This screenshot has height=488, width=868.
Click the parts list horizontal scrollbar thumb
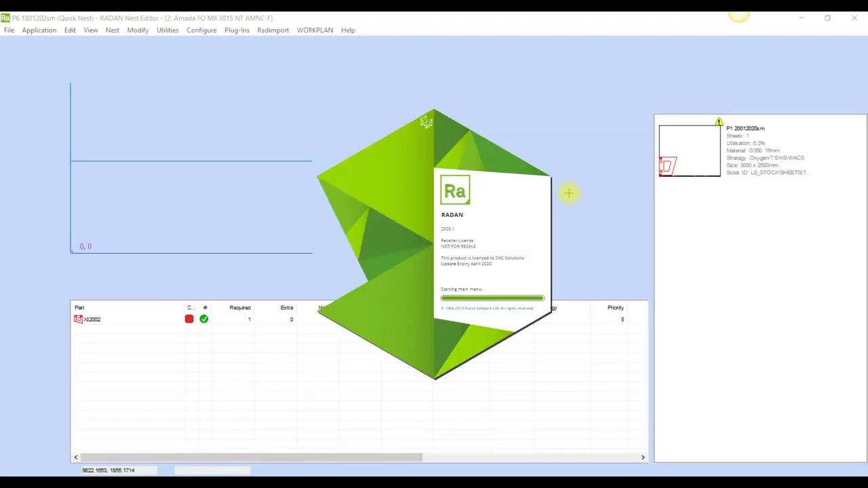252,457
